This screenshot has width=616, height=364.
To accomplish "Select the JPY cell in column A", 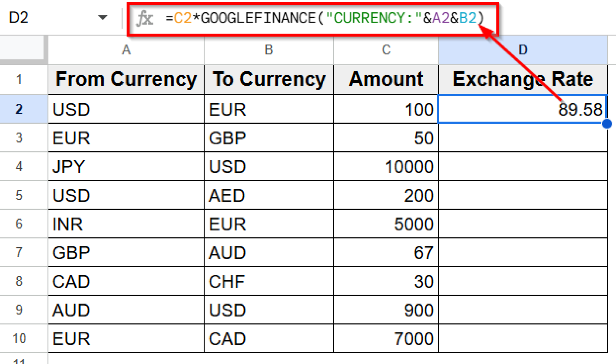I will [x=126, y=166].
